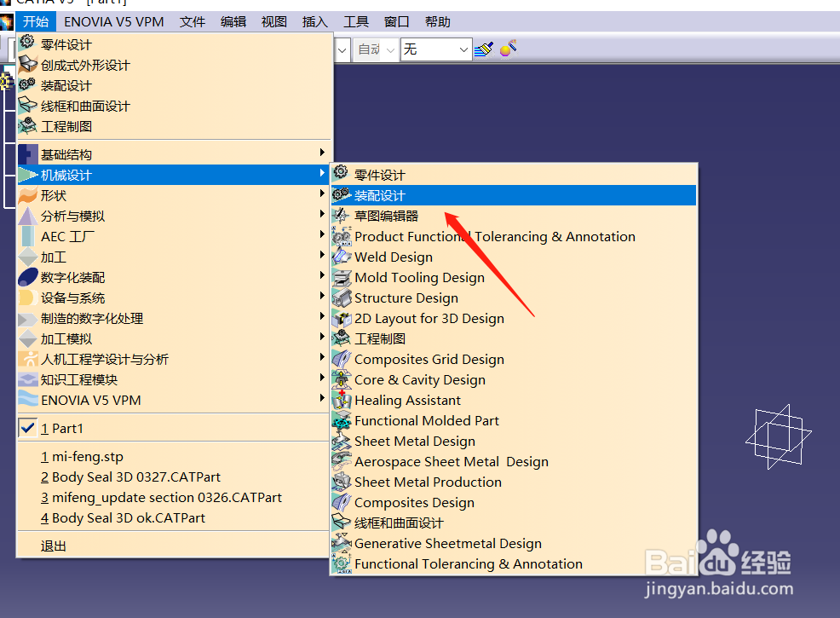The height and width of the screenshot is (618, 840).
Task: Select 装配设计 in 机械设计 submenu
Action: [514, 195]
